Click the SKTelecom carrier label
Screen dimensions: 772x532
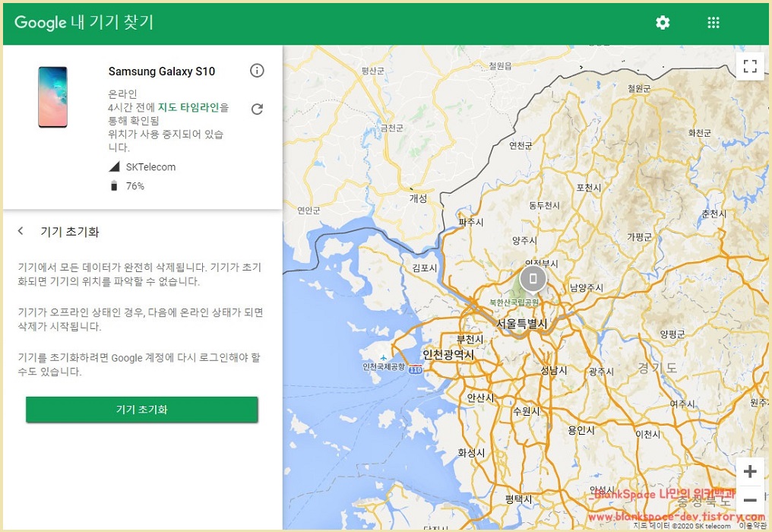pos(150,167)
